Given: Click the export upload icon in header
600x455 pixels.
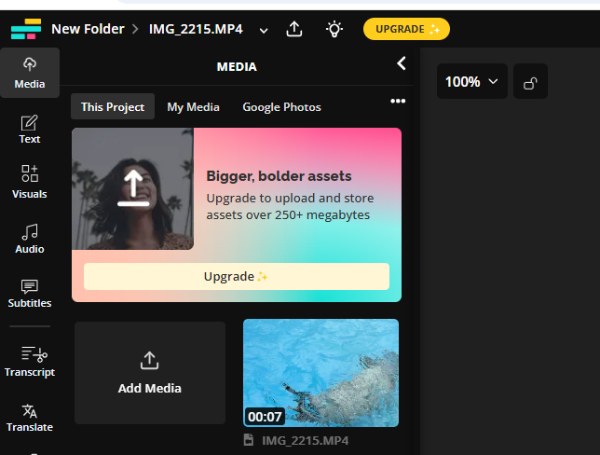Looking at the screenshot, I should (x=294, y=29).
